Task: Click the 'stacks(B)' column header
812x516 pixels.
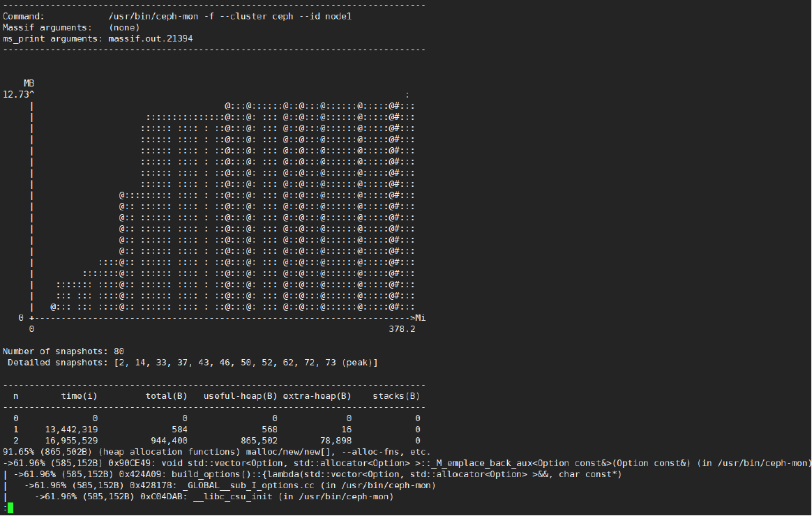Action: (397, 397)
